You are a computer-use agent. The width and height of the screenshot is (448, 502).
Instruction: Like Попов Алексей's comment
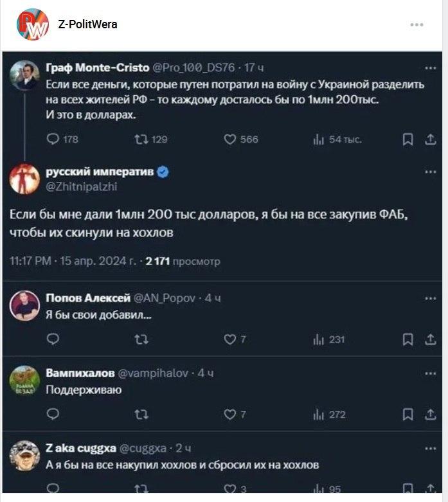pos(229,339)
